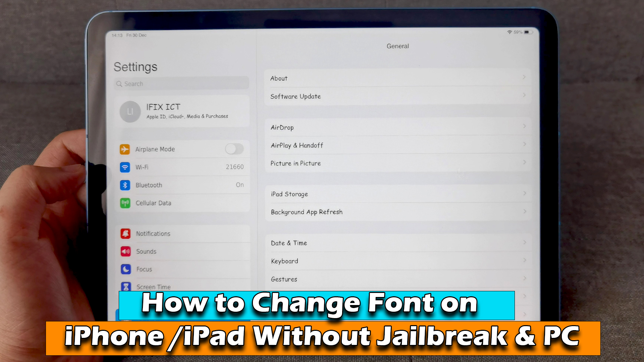Viewport: 644px width, 362px height.
Task: Toggle the Airplane Mode switch
Action: (x=233, y=149)
